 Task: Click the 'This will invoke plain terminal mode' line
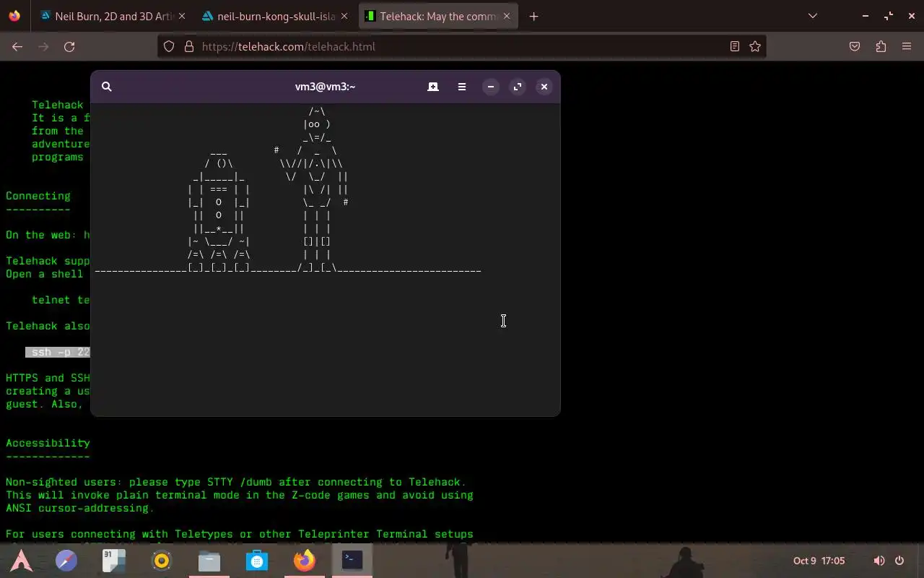click(x=240, y=495)
